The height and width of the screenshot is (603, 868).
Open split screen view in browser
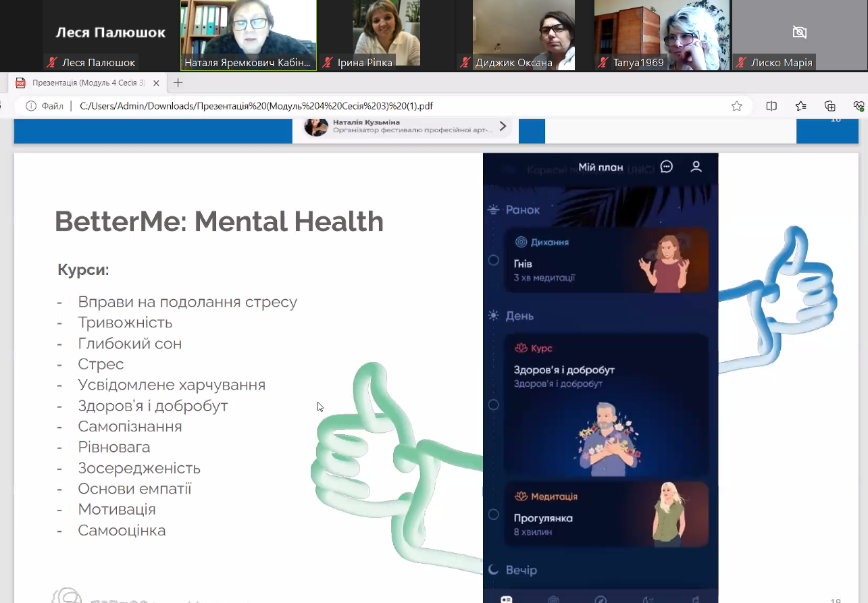click(771, 106)
